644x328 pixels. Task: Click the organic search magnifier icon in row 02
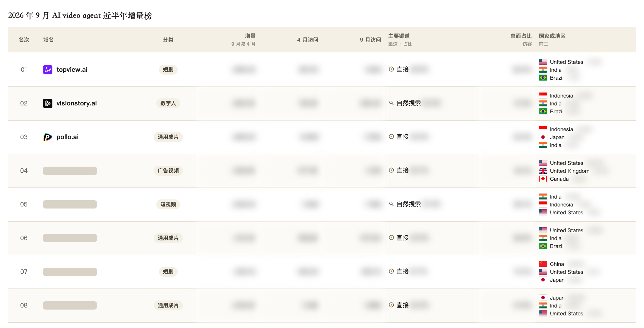coord(391,103)
